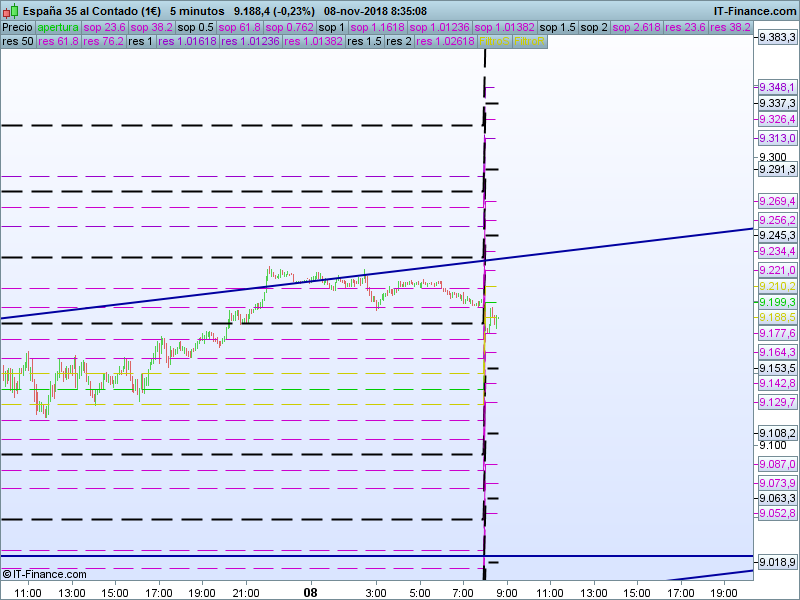Click the 08 date marker on time axis
The height and width of the screenshot is (600, 800).
point(310,591)
